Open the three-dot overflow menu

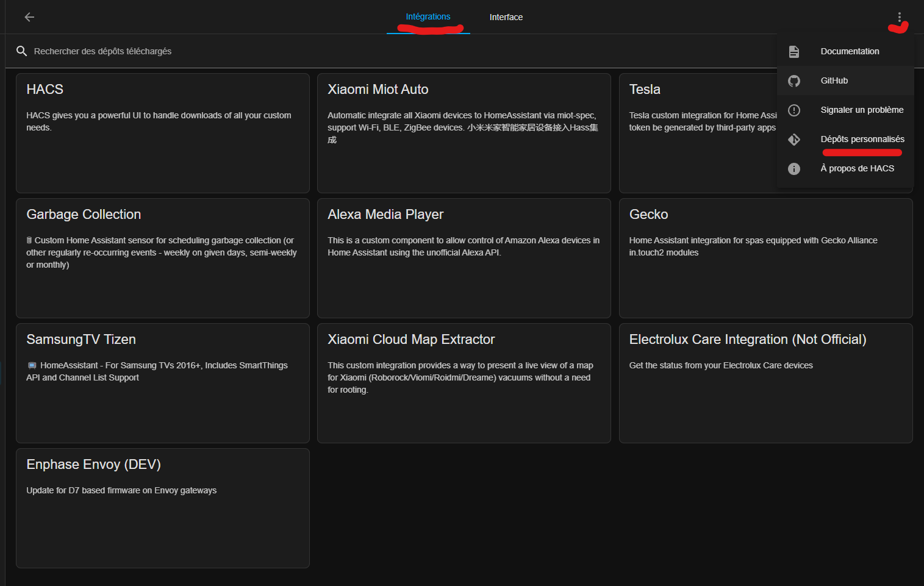coord(899,17)
